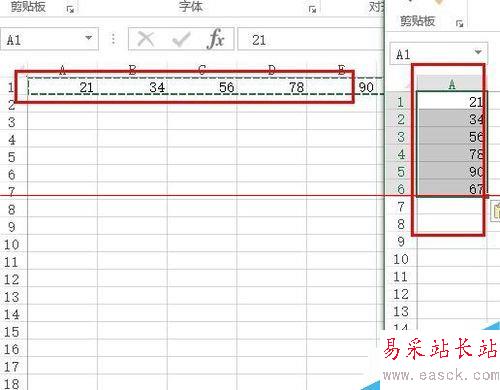Open the Name Box dropdown in right window

click(478, 52)
